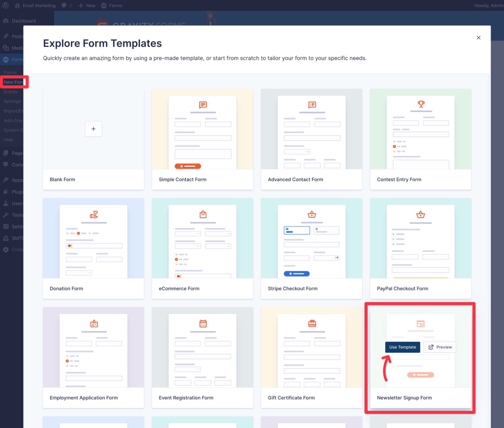Open Add-Ons in the Forms submenu
The width and height of the screenshot is (504, 428).
[x=13, y=120]
